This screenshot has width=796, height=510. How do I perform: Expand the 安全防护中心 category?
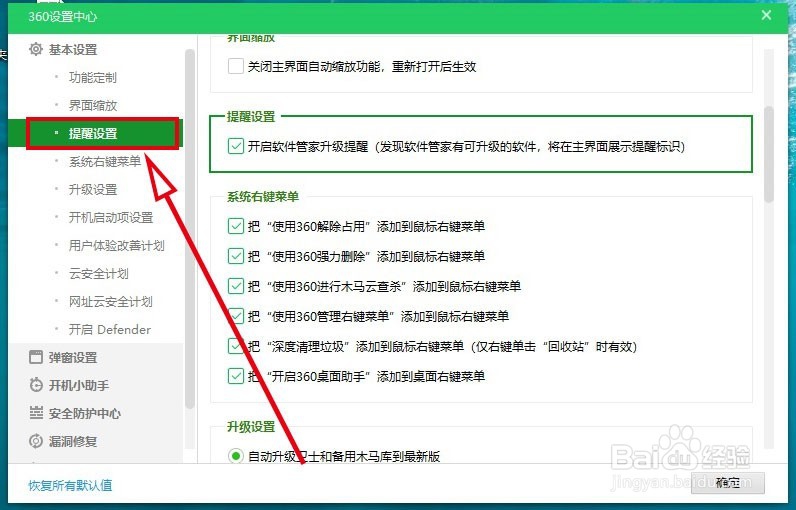[x=84, y=413]
